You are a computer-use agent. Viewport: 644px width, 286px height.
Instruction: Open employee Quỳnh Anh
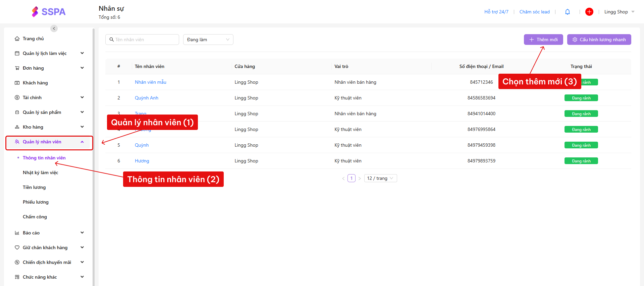pyautogui.click(x=147, y=98)
